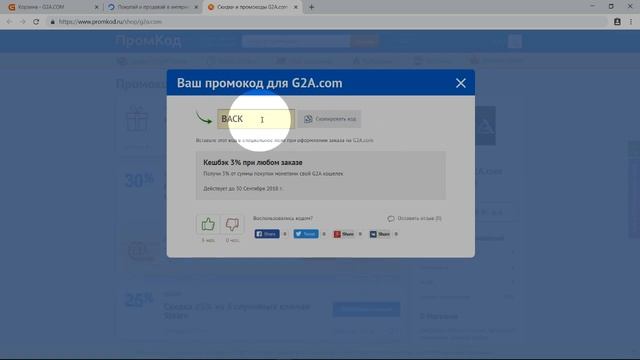Follow the G2A.com link in instructions
The height and width of the screenshot is (360, 640).
363,140
